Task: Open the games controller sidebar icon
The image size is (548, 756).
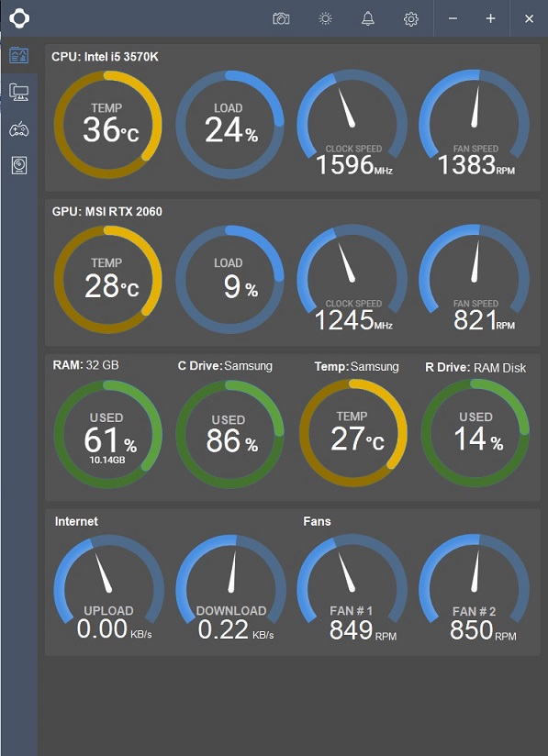Action: 19,129
